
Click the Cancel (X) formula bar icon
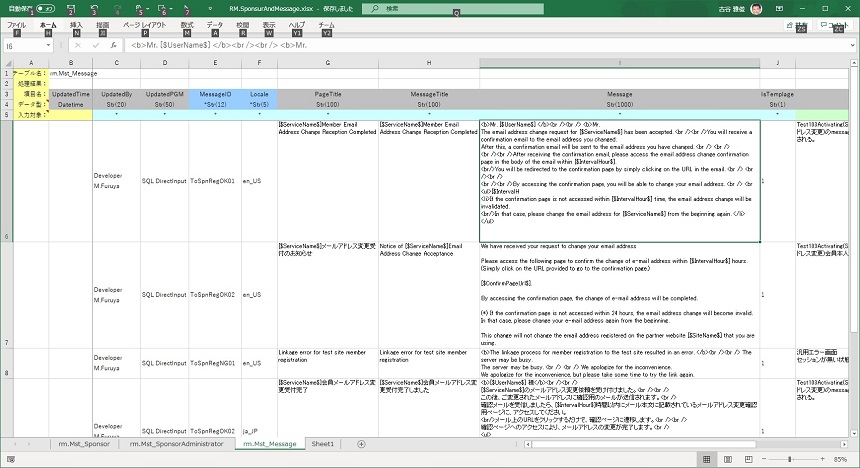click(78, 46)
